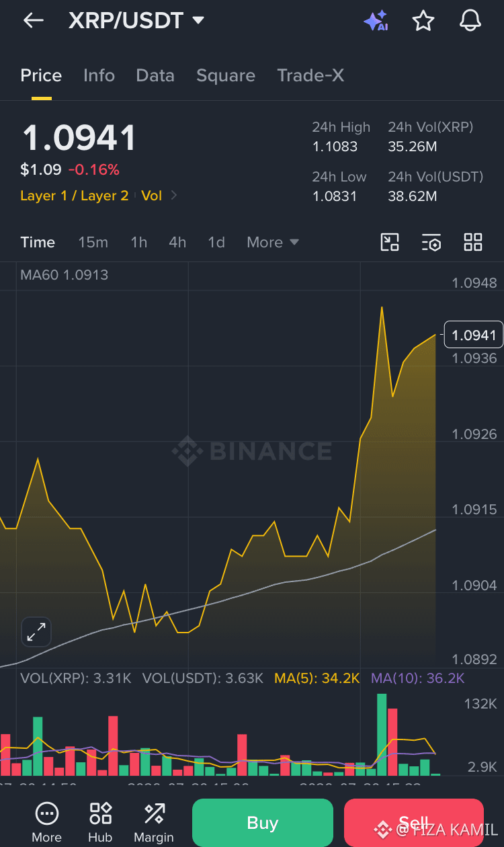This screenshot has width=504, height=847.
Task: Select the 1d chart interval
Action: click(x=216, y=242)
